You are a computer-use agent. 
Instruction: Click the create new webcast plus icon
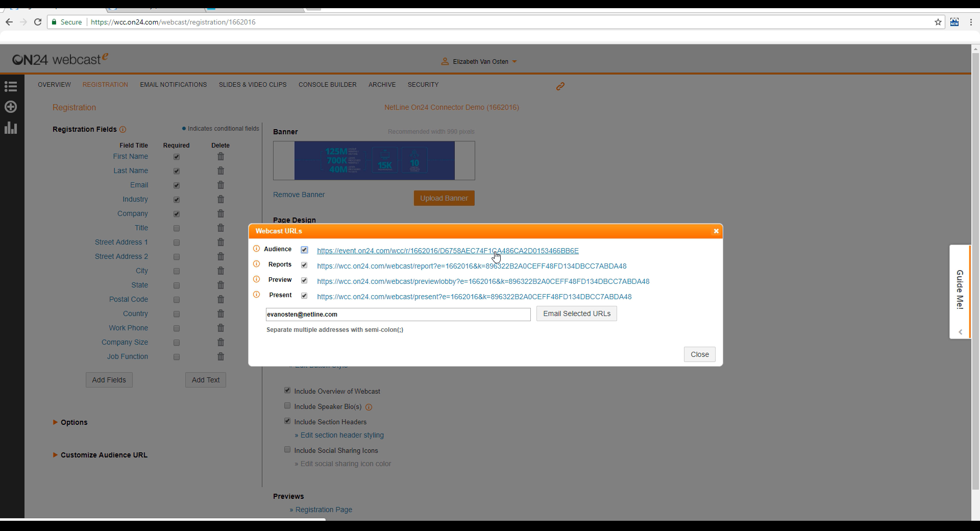click(x=11, y=107)
